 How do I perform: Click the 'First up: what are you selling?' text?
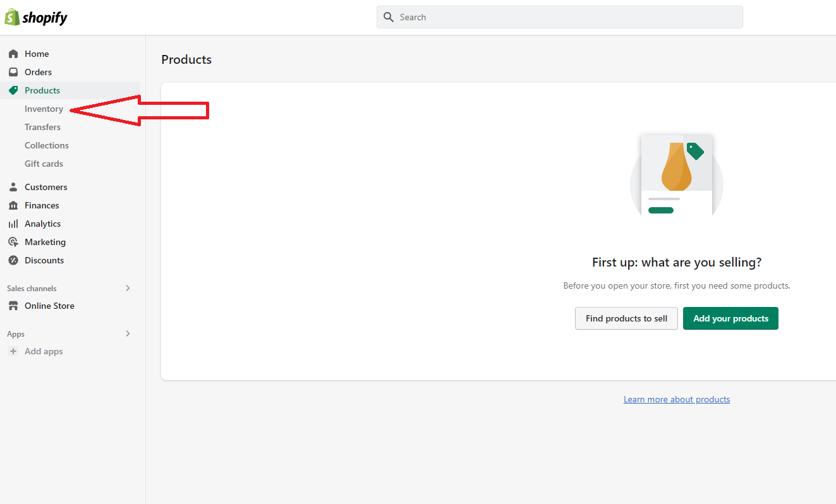(x=677, y=262)
